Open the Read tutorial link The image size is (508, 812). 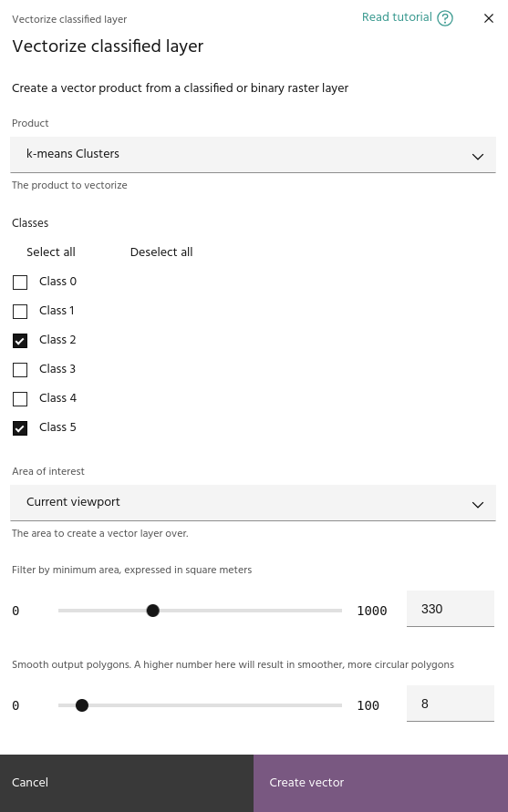click(397, 17)
